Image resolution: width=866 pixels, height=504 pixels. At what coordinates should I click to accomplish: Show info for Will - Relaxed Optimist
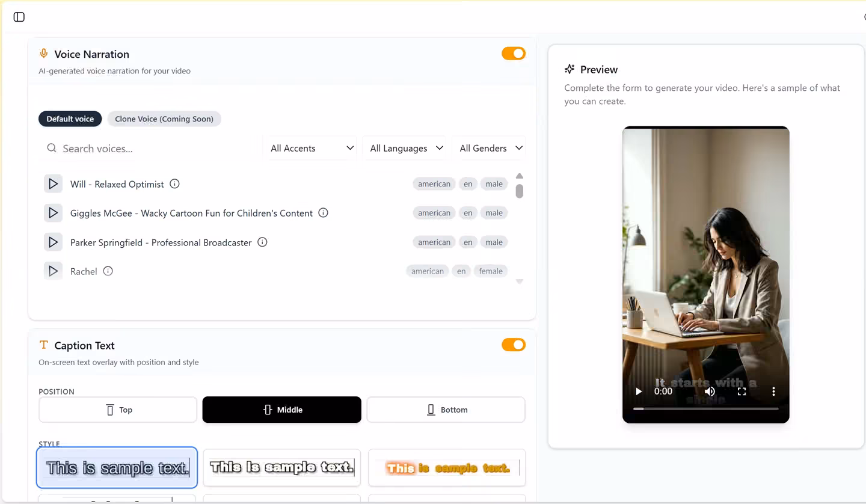pos(174,184)
